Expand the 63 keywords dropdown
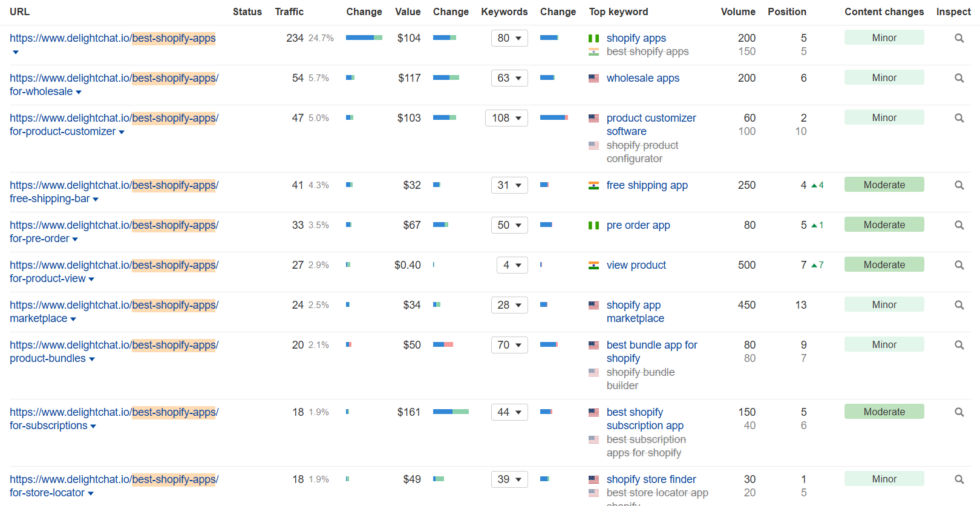Viewport: 980px width, 506px height. click(509, 78)
